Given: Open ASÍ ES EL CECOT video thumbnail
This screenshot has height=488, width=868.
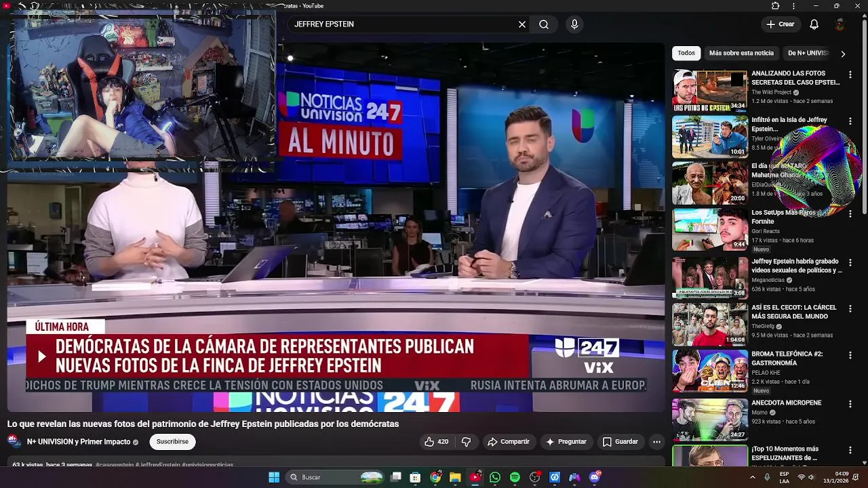Looking at the screenshot, I should [709, 324].
